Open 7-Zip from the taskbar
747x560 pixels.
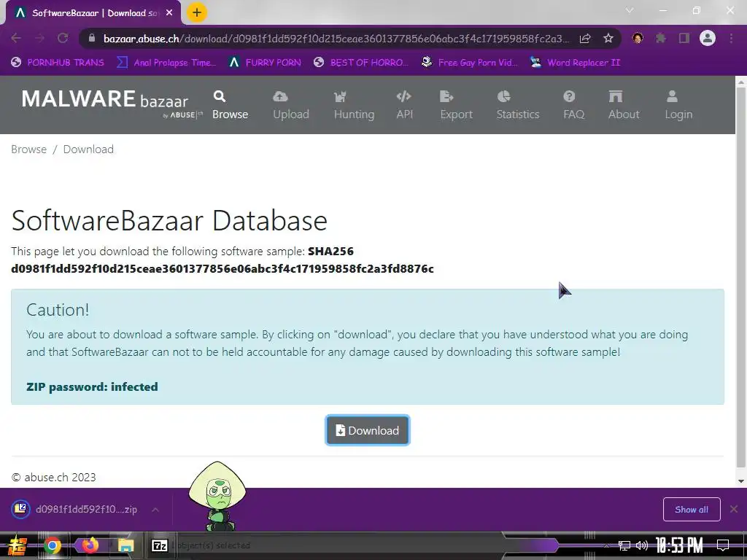click(159, 545)
